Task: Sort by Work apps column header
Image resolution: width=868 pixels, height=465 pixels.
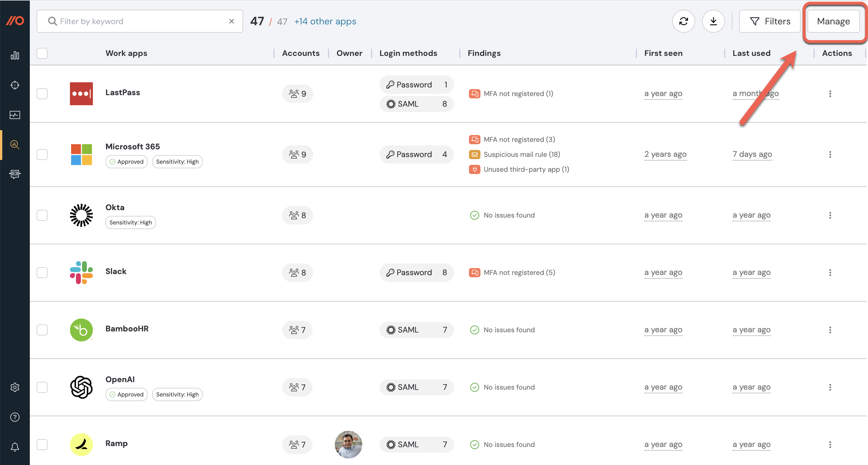Action: [x=126, y=53]
